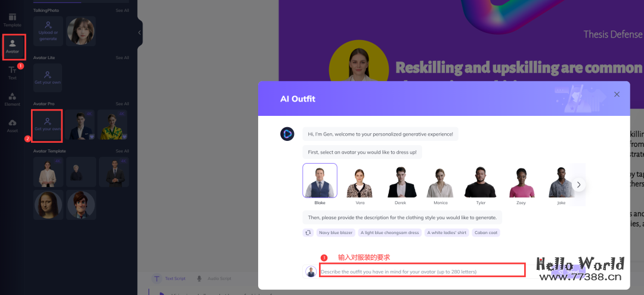644x295 pixels.
Task: Focus the outfit description input field
Action: click(x=422, y=271)
